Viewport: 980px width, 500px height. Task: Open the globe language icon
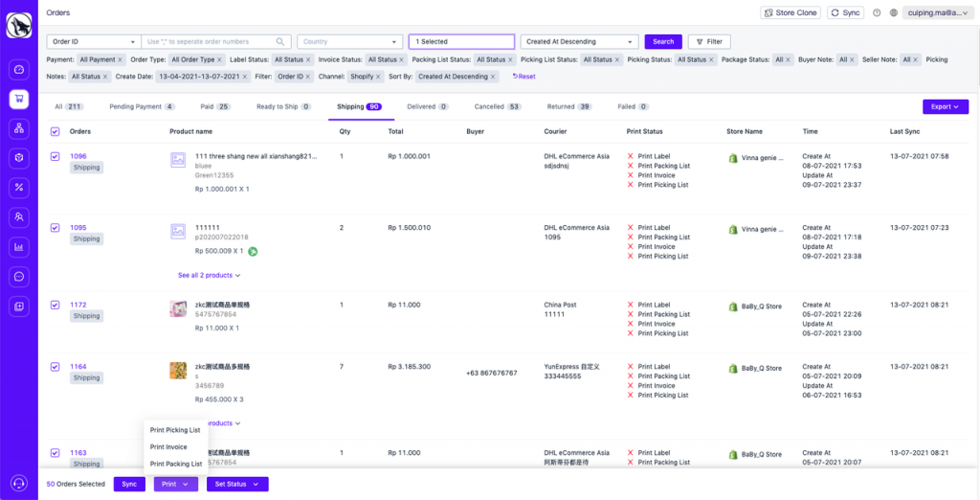[x=894, y=12]
